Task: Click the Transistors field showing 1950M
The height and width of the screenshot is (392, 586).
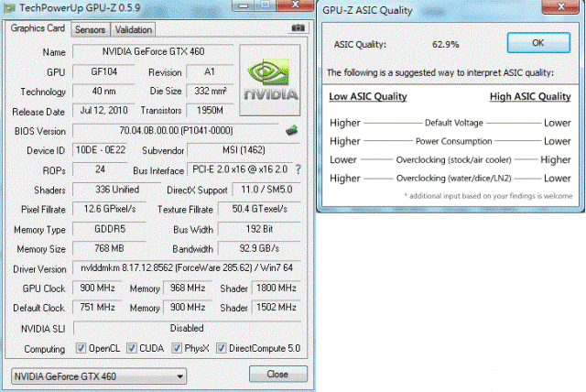Action: pos(210,111)
